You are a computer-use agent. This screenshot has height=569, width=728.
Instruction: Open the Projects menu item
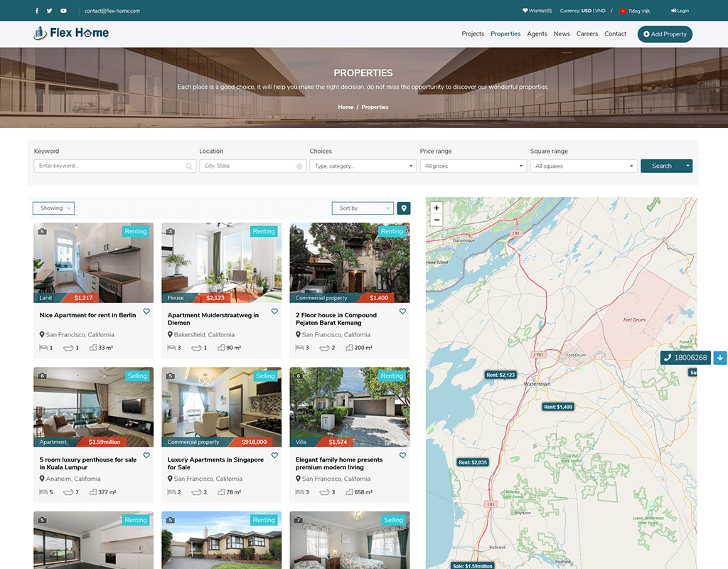click(x=473, y=34)
